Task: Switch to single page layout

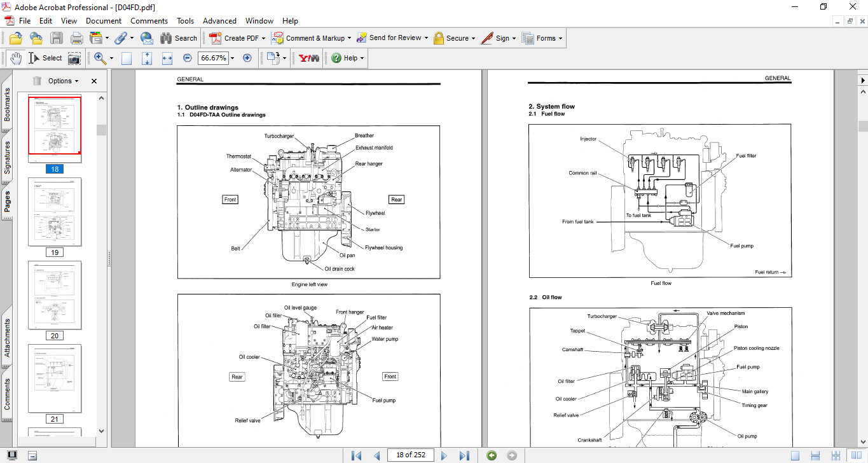Action: tap(795, 455)
